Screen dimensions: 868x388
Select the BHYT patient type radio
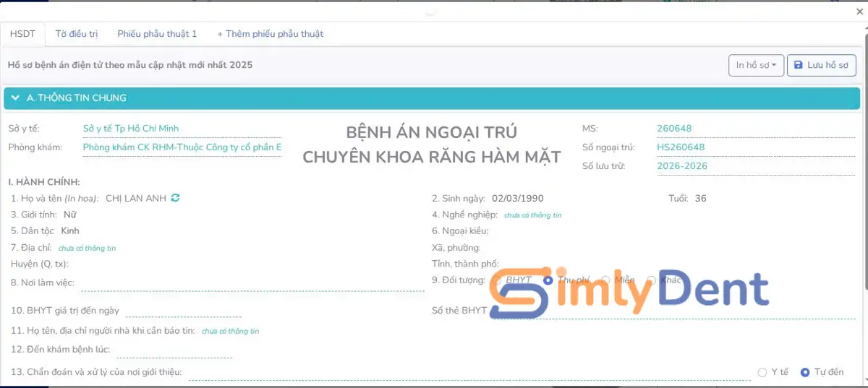(x=497, y=280)
